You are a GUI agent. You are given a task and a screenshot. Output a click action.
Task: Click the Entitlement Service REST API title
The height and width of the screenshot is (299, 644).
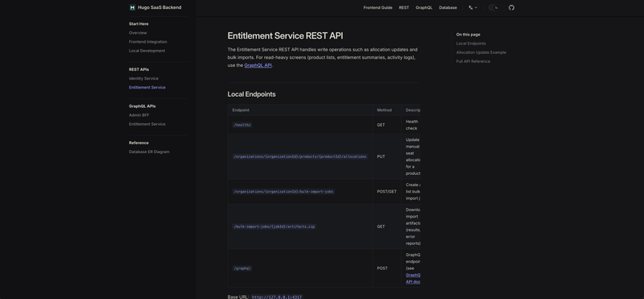(x=285, y=35)
